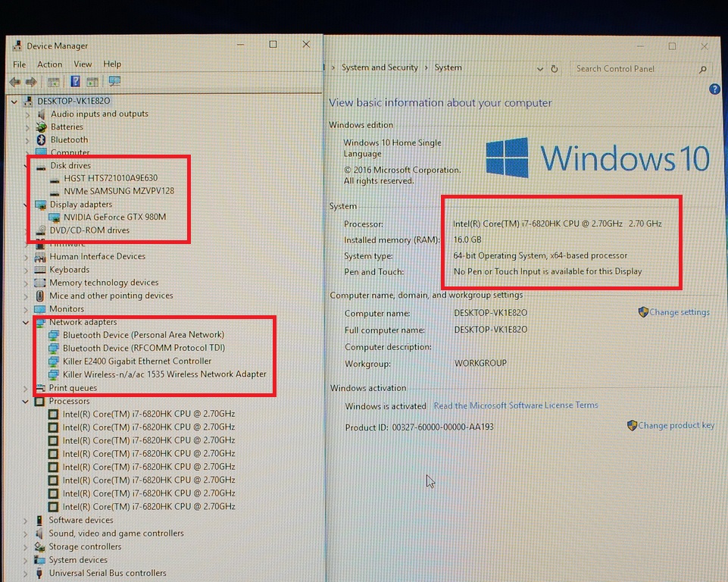
Task: Click the search magnifier in Control Panel
Action: 703,69
